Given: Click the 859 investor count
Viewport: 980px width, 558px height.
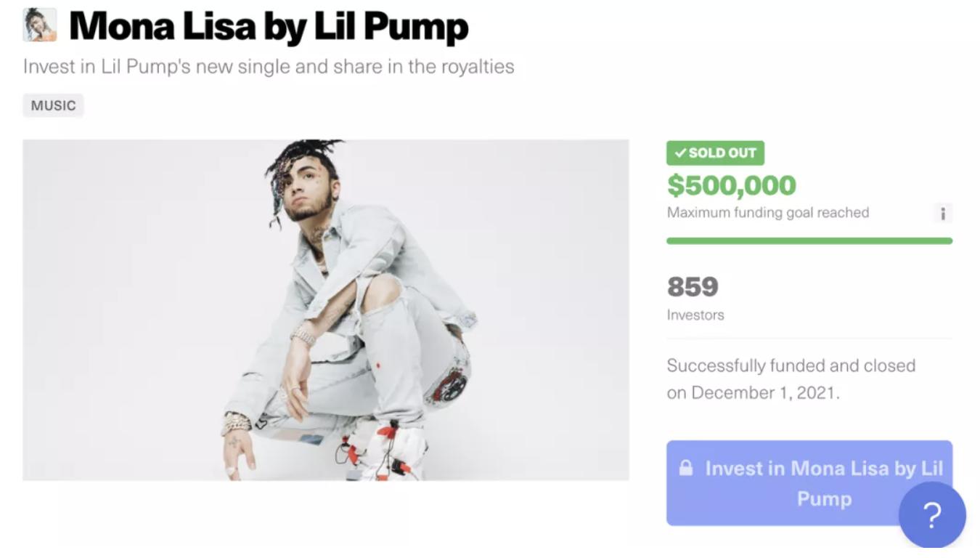Looking at the screenshot, I should tap(693, 287).
